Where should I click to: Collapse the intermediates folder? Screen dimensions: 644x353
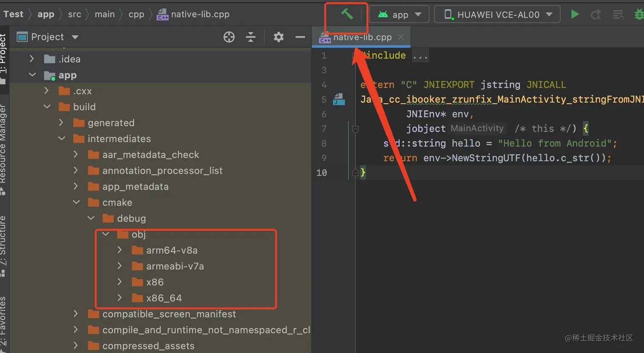62,139
